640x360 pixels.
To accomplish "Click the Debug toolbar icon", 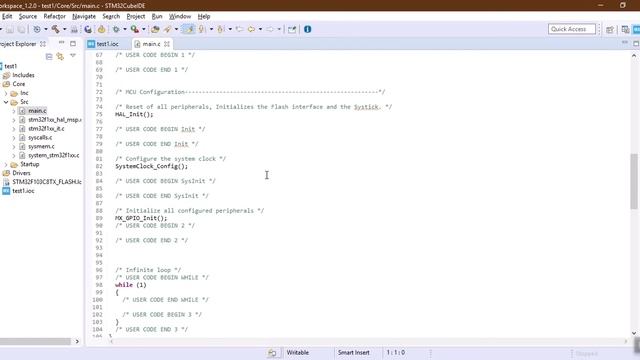I will click(116, 29).
